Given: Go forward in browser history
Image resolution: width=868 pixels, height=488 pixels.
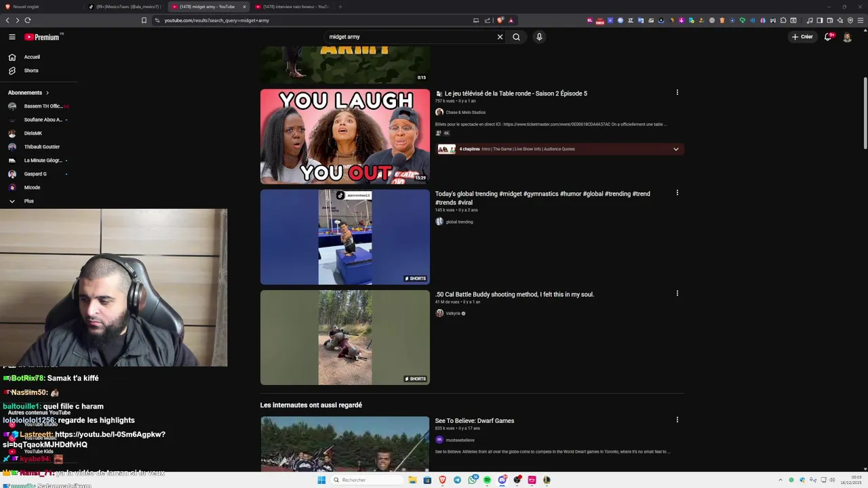Looking at the screenshot, I should (17, 20).
